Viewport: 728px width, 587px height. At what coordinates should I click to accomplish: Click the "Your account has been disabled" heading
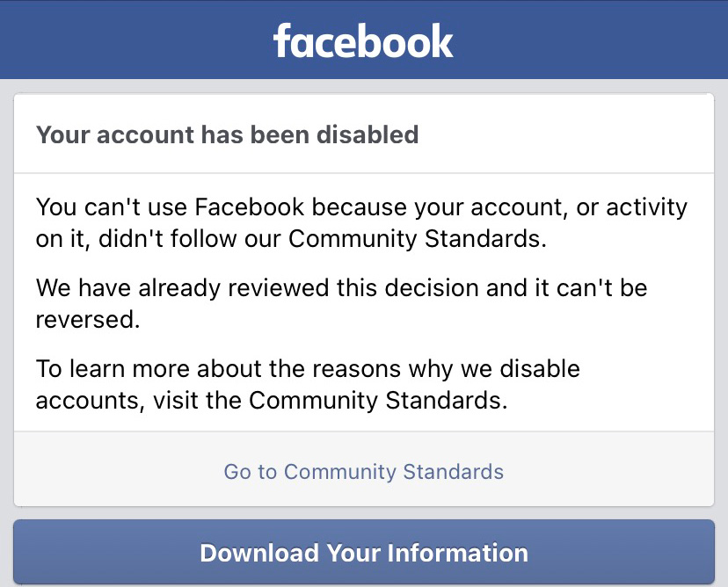[227, 135]
